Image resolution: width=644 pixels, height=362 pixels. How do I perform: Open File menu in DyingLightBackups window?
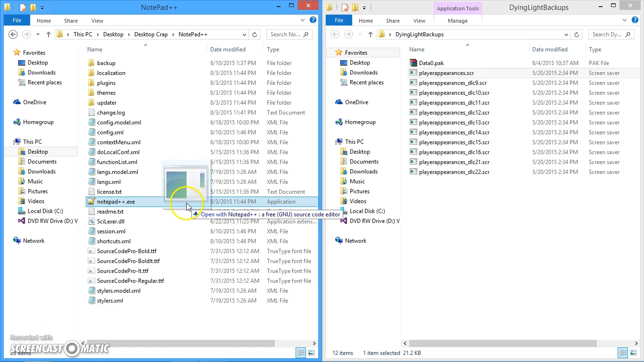tap(339, 21)
